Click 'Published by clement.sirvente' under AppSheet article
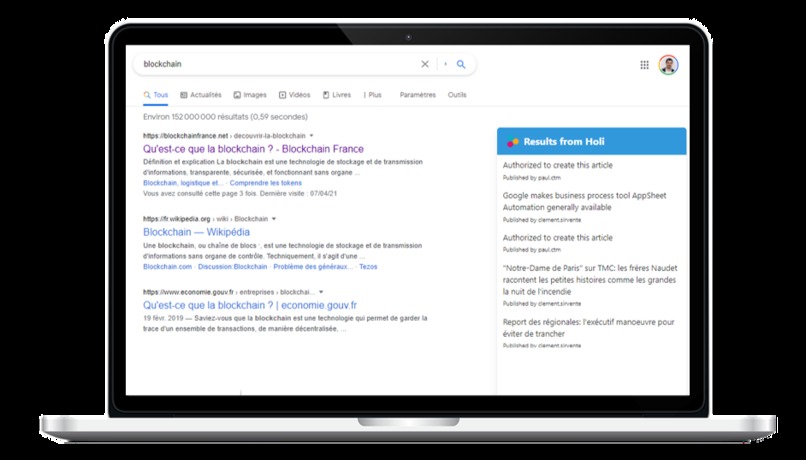The width and height of the screenshot is (806, 460). [x=542, y=220]
